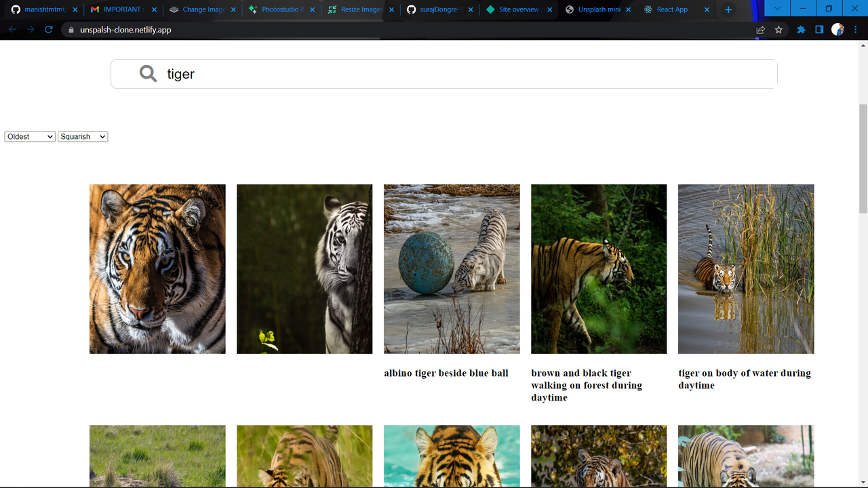Click the albino tiger beside blue ball caption
The image size is (868, 488).
click(x=446, y=373)
